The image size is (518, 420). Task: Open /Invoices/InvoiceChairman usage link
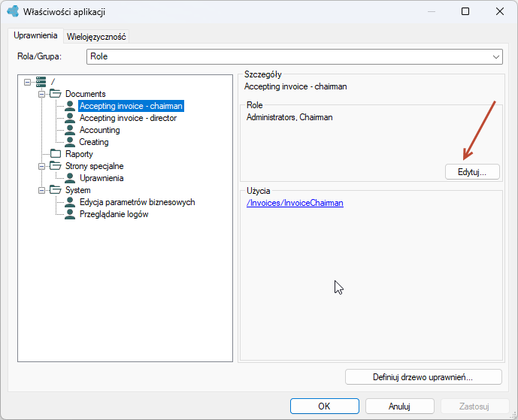click(295, 203)
